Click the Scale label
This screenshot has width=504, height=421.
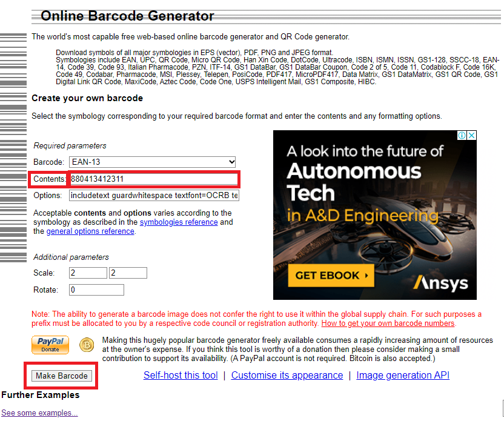(44, 273)
